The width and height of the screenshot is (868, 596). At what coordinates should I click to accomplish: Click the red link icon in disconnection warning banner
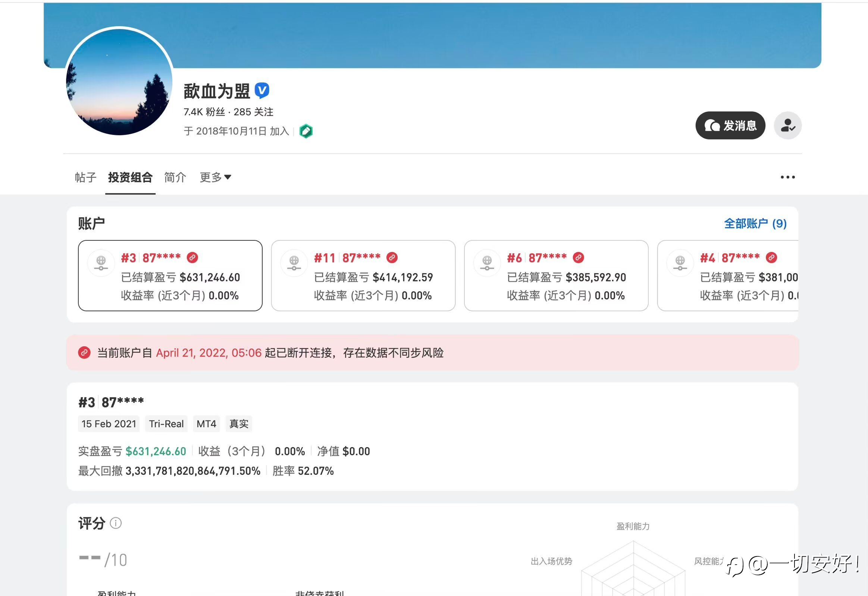point(84,353)
